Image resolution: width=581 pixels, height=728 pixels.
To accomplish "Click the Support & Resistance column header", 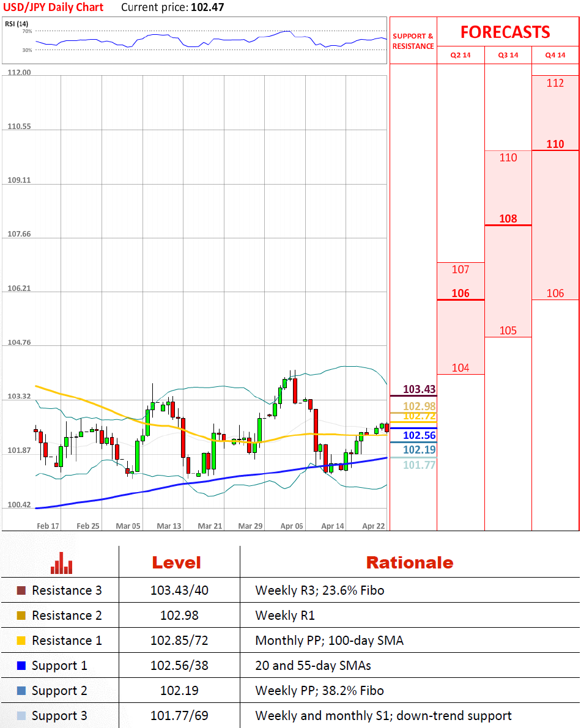I will pos(413,41).
